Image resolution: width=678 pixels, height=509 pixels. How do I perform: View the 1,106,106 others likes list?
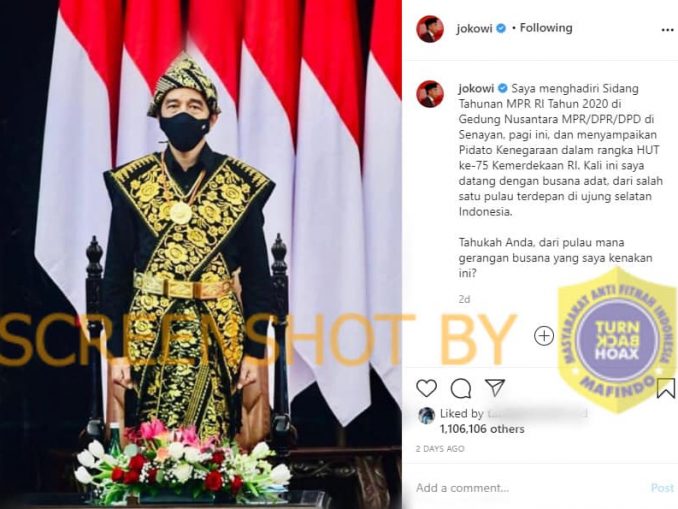tap(482, 429)
